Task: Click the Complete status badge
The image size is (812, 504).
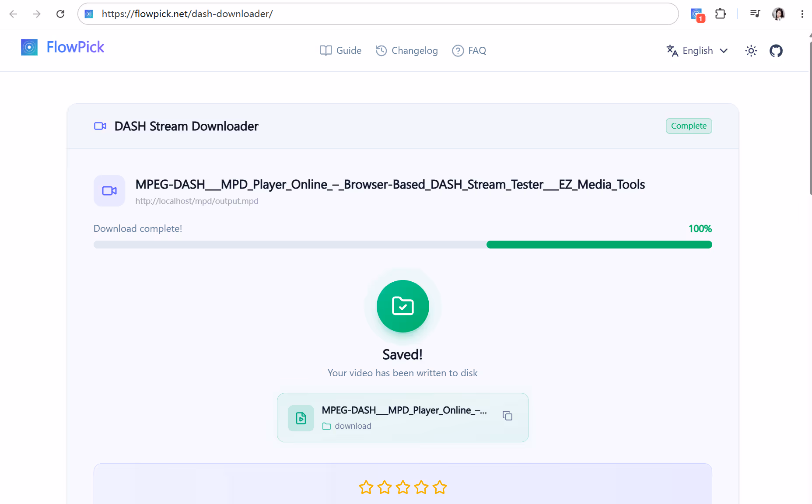Action: [x=689, y=126]
